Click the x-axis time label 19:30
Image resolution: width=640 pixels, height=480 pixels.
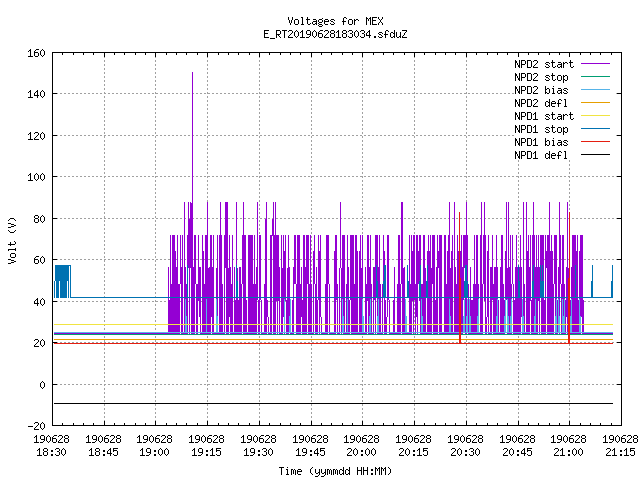[x=258, y=452]
